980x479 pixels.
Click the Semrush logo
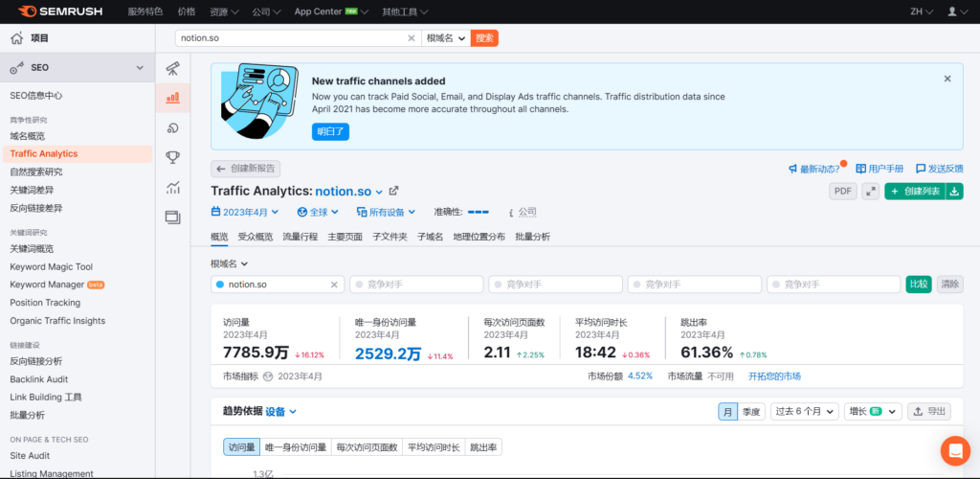click(x=60, y=11)
